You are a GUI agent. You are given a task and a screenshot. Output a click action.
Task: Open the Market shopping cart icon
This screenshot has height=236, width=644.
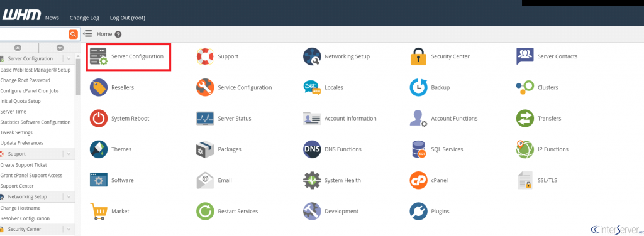(98, 211)
